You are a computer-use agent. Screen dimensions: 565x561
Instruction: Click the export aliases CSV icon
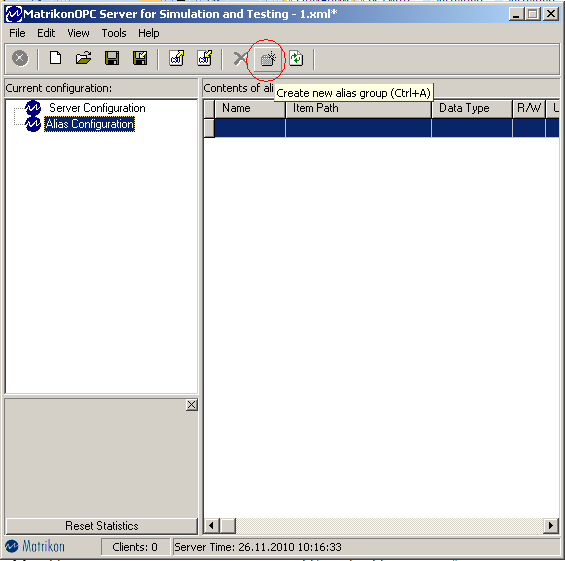pos(205,58)
